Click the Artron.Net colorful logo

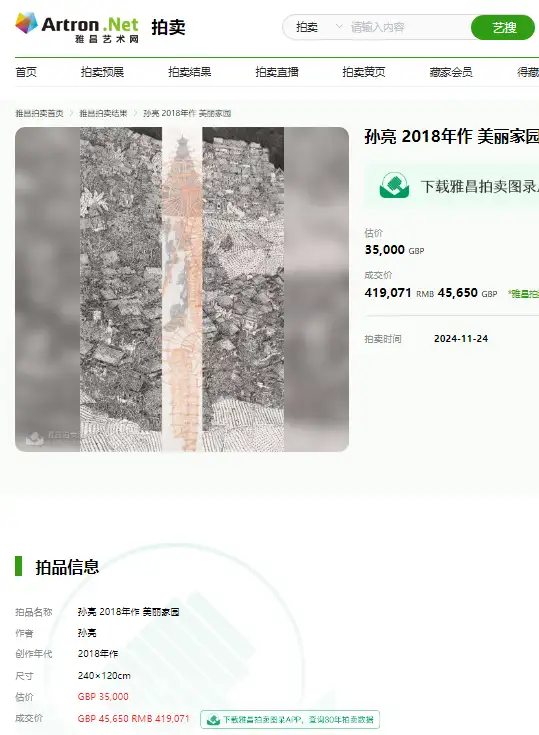[77, 28]
